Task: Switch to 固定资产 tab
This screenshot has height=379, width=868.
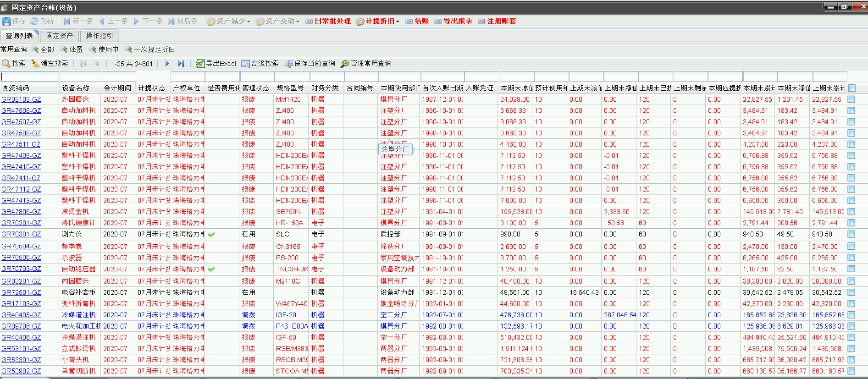Action: coord(60,35)
